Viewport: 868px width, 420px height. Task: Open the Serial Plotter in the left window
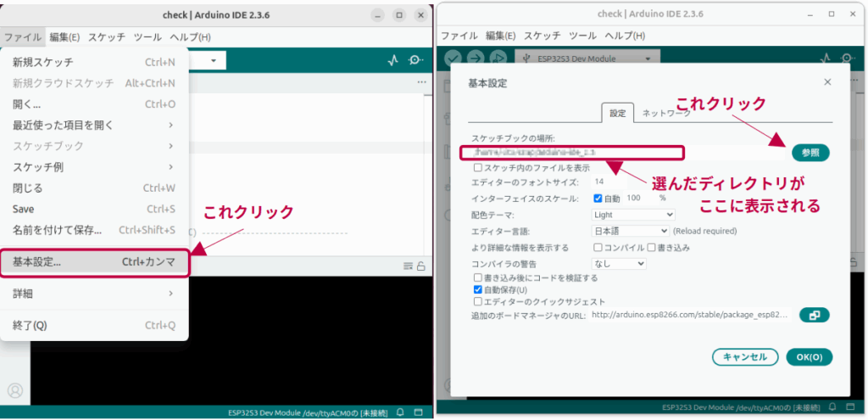392,60
